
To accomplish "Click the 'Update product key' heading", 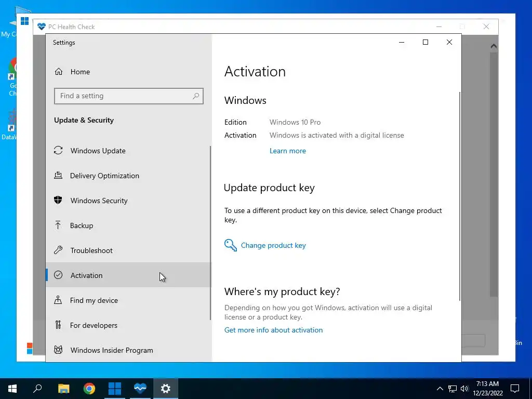I will pyautogui.click(x=270, y=188).
